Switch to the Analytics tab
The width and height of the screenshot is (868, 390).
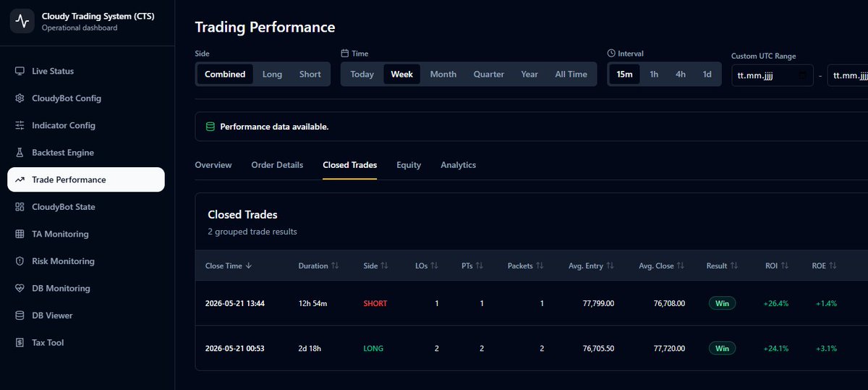pyautogui.click(x=459, y=165)
